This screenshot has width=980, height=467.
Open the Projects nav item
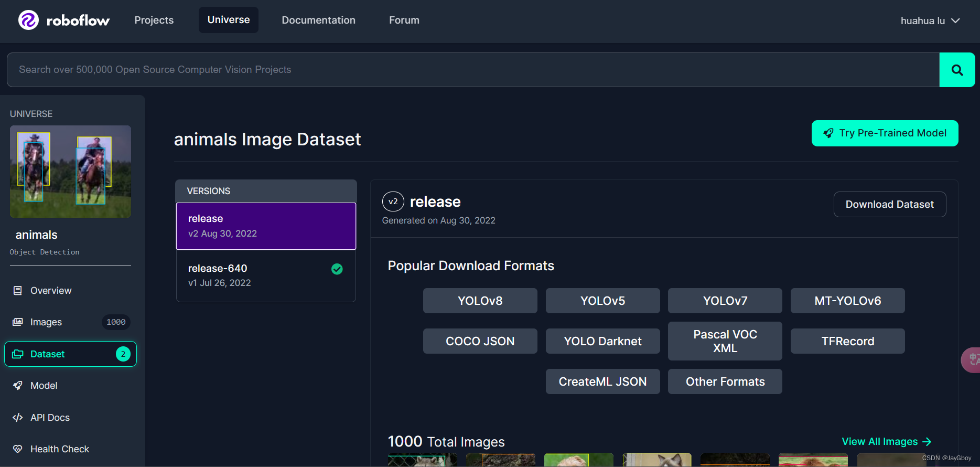(154, 20)
